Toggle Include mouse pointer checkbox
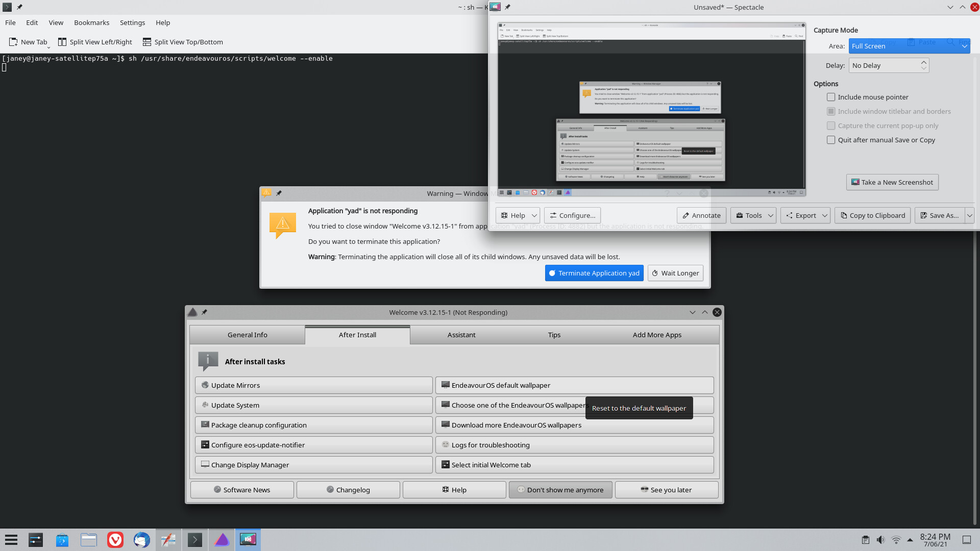The image size is (980, 551). 830,96
